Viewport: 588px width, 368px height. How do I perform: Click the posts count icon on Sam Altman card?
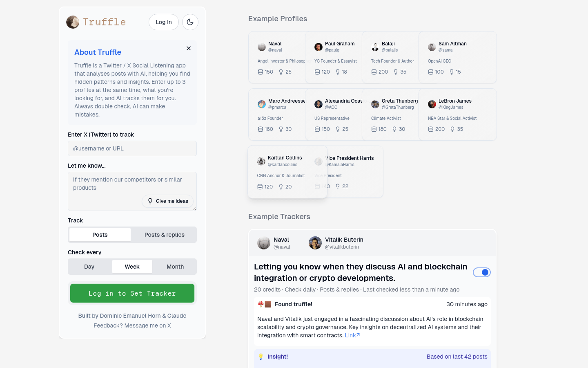pos(431,72)
